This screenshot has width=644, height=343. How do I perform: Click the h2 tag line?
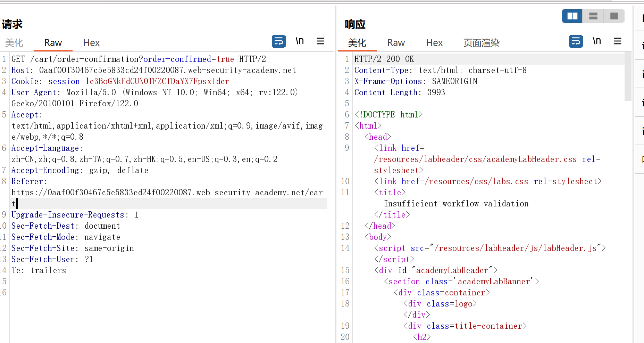point(422,337)
